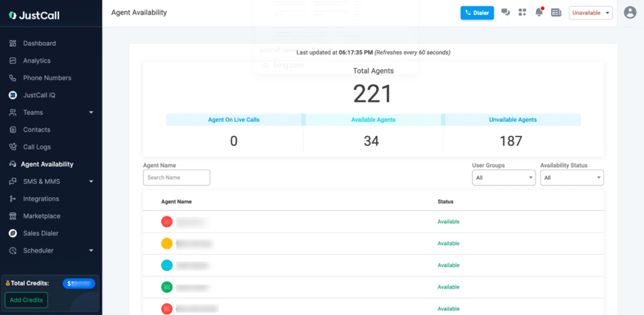Click the Search Name input field
Image resolution: width=644 pixels, height=315 pixels.
click(x=177, y=178)
